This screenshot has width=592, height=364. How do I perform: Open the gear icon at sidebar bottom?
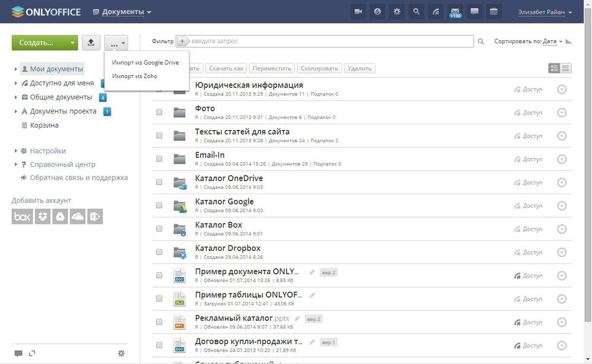pos(121,353)
